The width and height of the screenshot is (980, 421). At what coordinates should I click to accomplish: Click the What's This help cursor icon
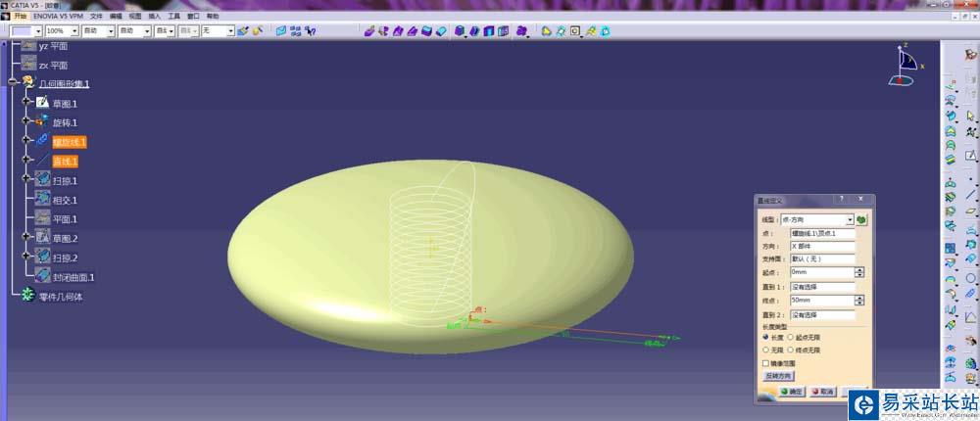(x=310, y=30)
